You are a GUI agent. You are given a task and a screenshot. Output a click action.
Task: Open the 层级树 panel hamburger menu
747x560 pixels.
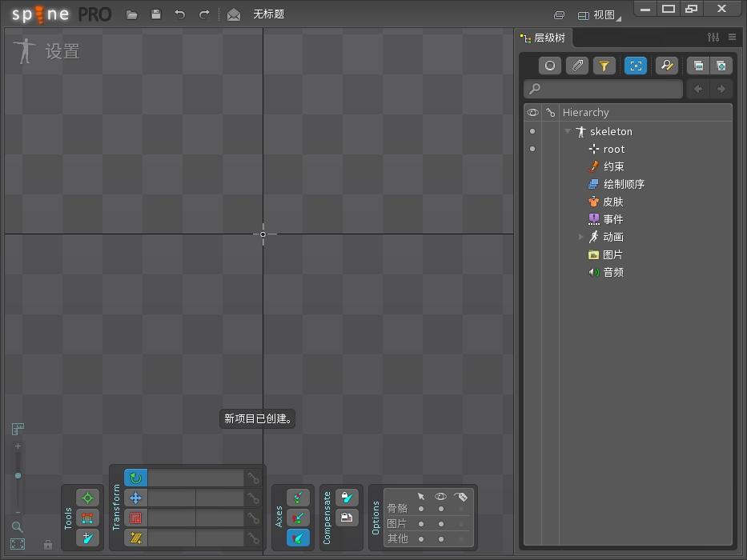coord(732,37)
